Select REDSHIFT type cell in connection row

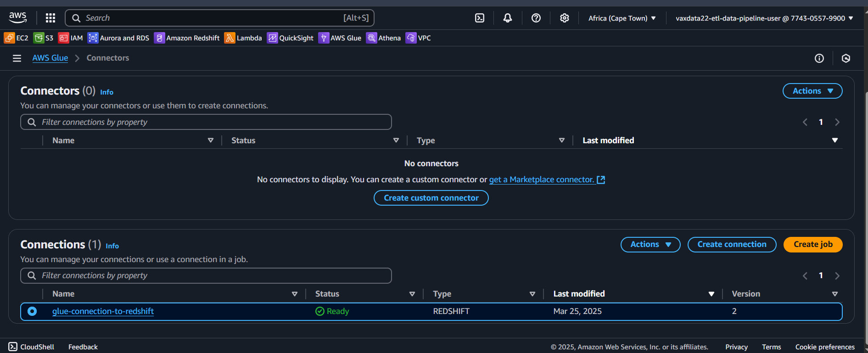451,311
